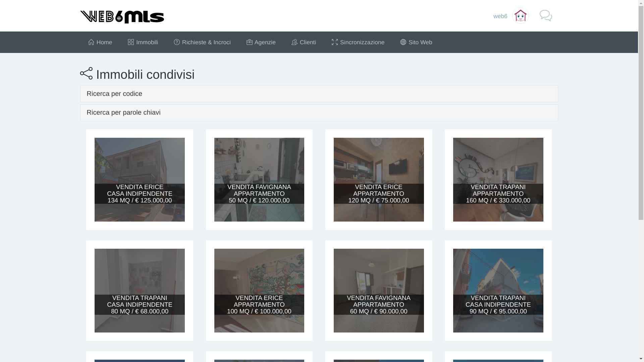Click the Web6 MLS logo
Screen dimensions: 644x362
[122, 17]
